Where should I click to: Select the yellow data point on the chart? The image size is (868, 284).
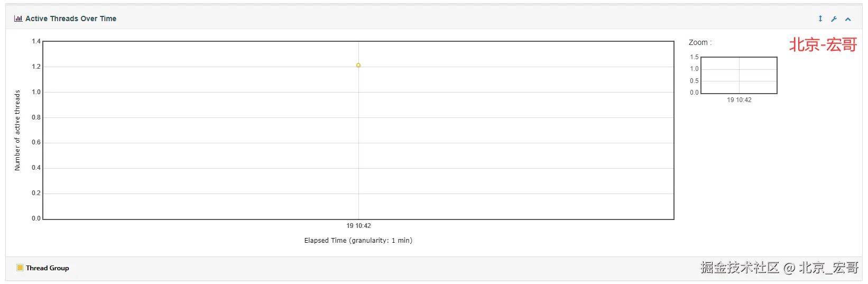click(358, 66)
